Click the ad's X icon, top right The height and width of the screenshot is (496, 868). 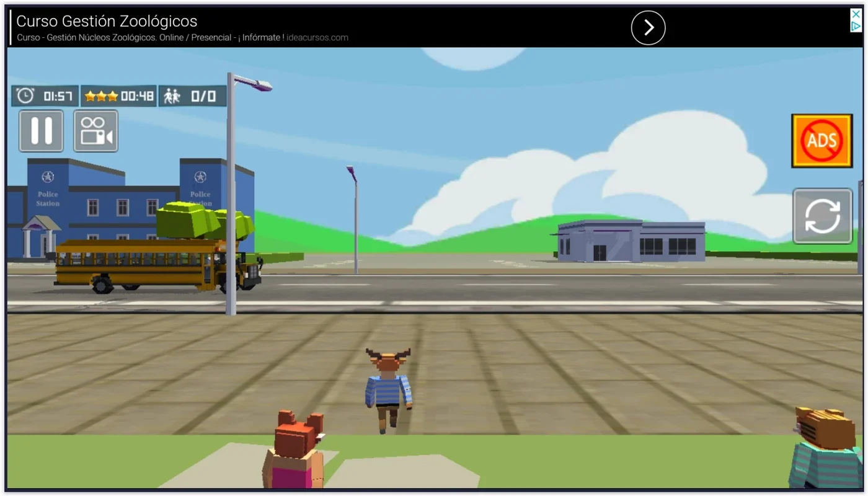click(856, 15)
